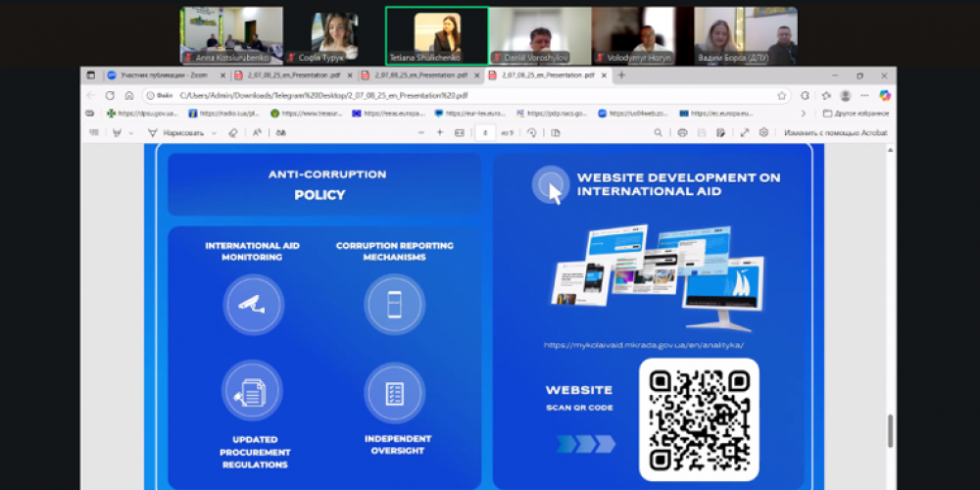This screenshot has height=490, width=980.
Task: Expand the bookmarks bar overflow chevron
Action: (x=804, y=113)
